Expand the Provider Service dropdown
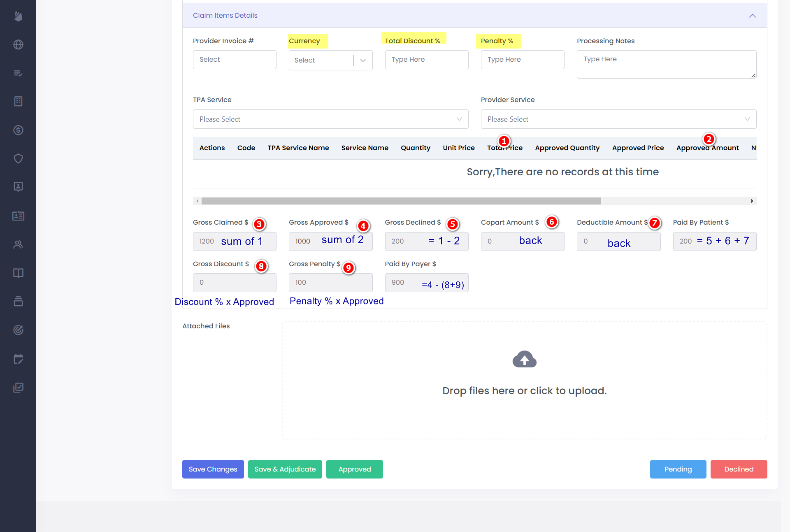Screen dimensions: 790x532 [x=618, y=119]
